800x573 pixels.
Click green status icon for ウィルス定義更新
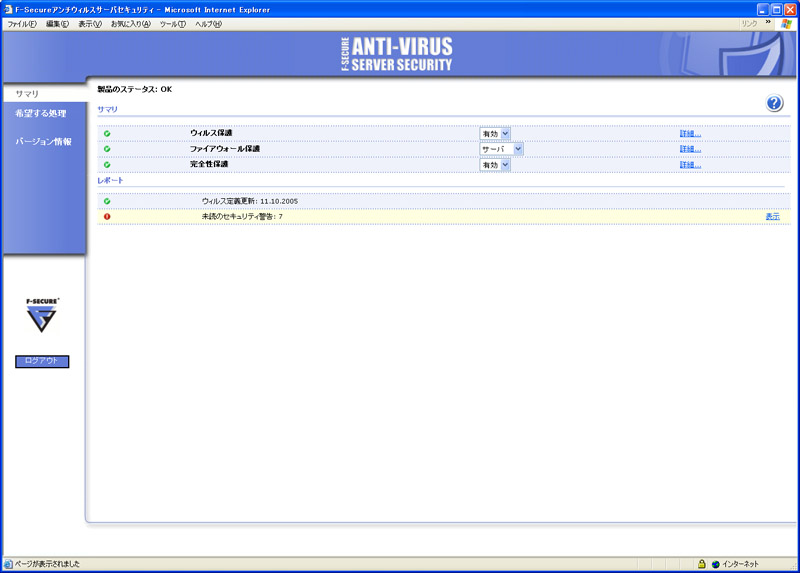[107, 201]
